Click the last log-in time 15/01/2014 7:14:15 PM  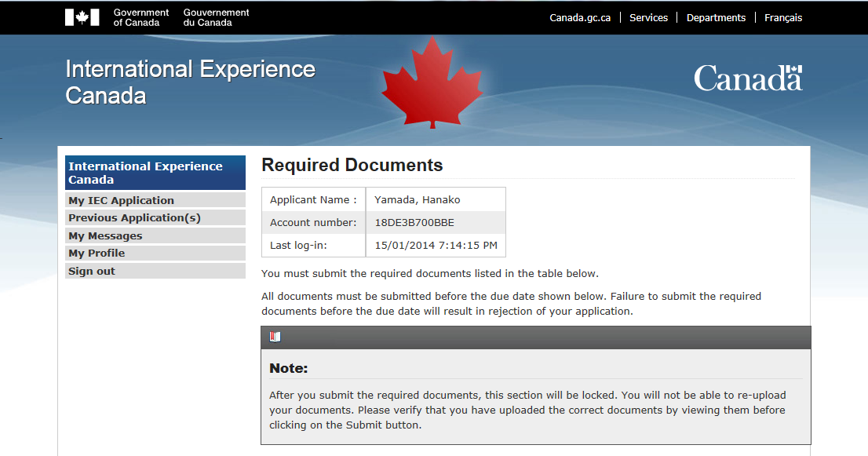pyautogui.click(x=436, y=245)
